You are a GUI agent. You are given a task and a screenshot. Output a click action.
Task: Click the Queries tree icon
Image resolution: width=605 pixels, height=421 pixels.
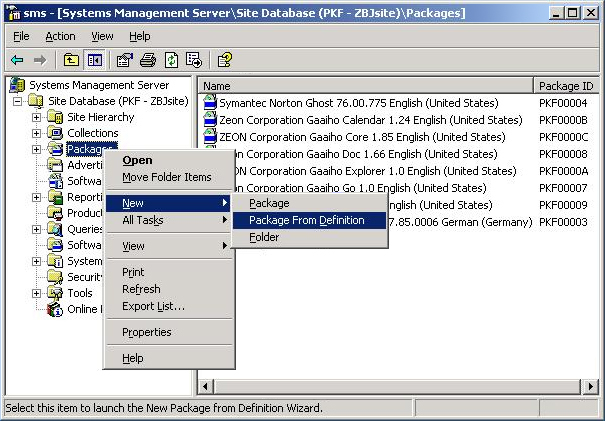55,229
